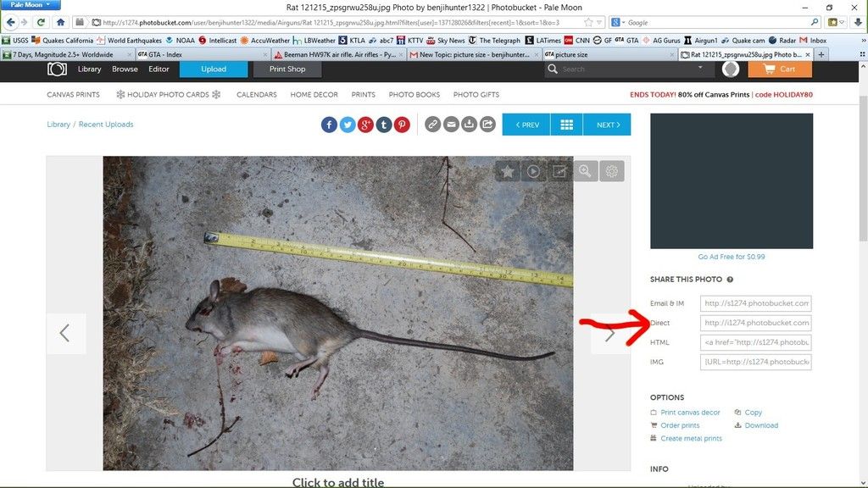Screen dimensions: 868x488
Task: Open the orange Cart button
Action: (780, 69)
